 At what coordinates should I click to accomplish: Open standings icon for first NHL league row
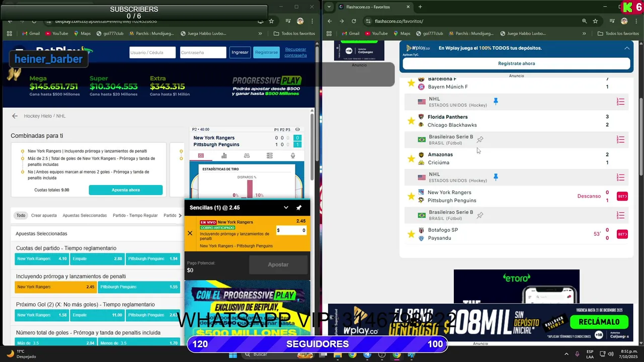coord(620,102)
